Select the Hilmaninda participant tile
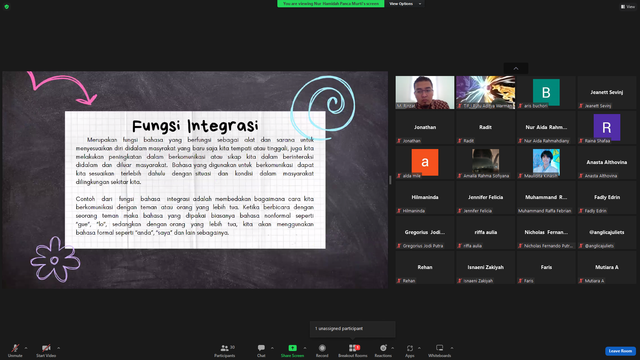Screen dimensions: 640x360 [424, 198]
